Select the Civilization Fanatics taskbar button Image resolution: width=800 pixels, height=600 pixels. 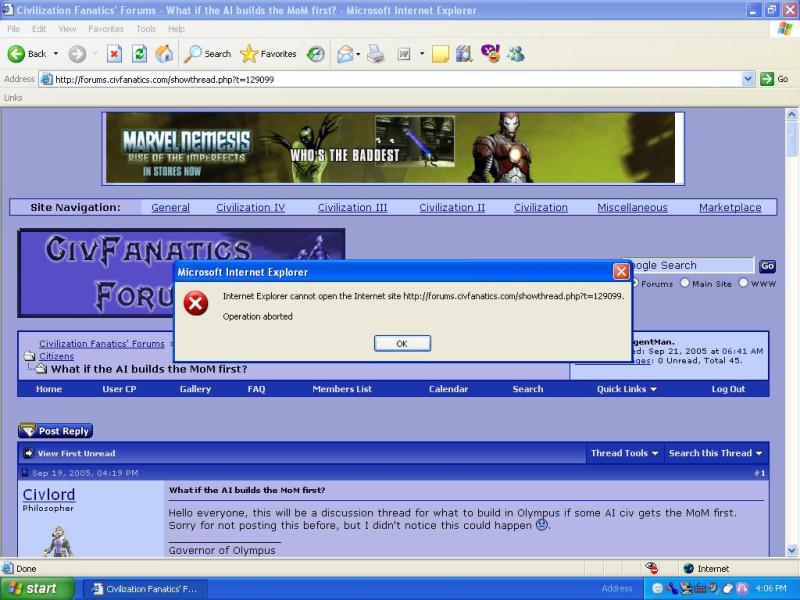coord(145,589)
